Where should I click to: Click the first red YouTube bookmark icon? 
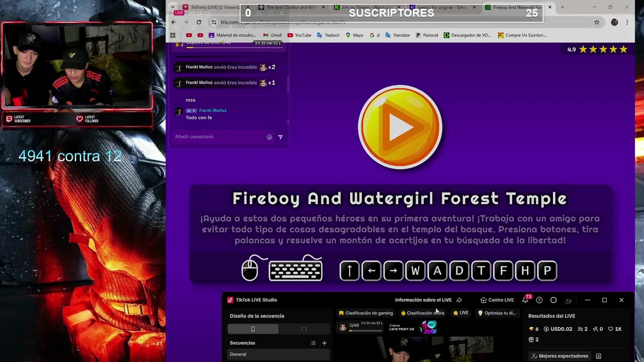(189, 35)
